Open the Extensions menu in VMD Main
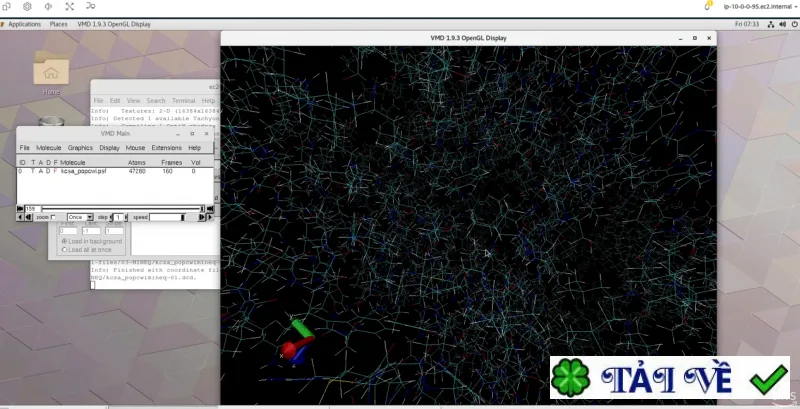The height and width of the screenshot is (409, 800). coord(166,147)
